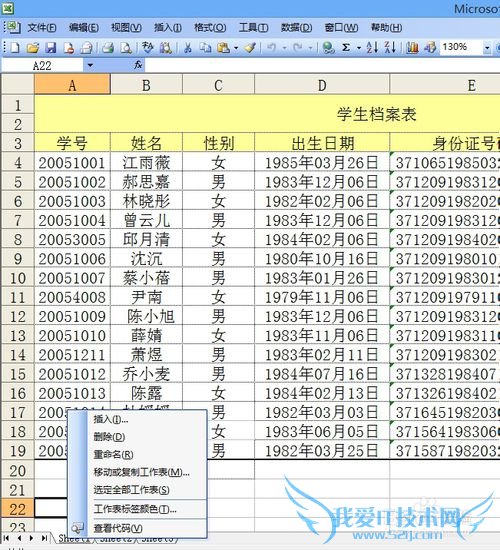Open the 插入(I) menu

tap(167, 28)
